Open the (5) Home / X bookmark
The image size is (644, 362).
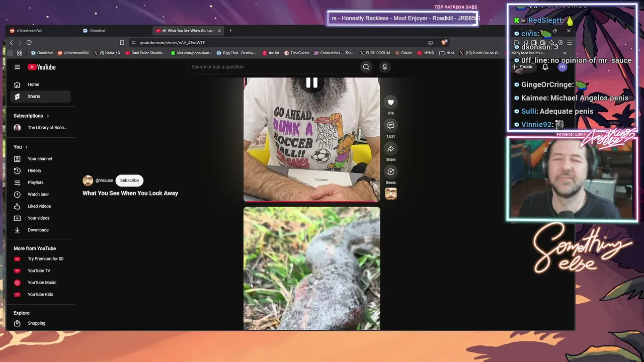tap(107, 53)
